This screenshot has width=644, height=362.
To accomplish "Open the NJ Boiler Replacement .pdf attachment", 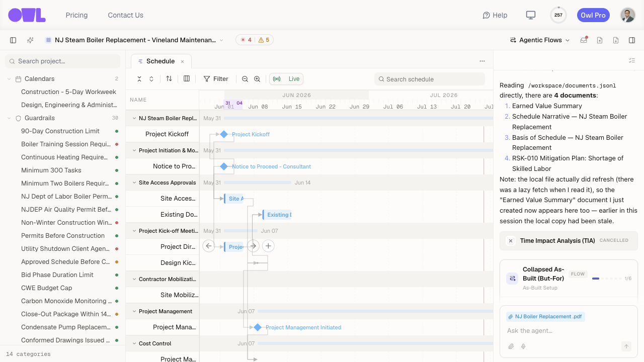I will pos(546,317).
